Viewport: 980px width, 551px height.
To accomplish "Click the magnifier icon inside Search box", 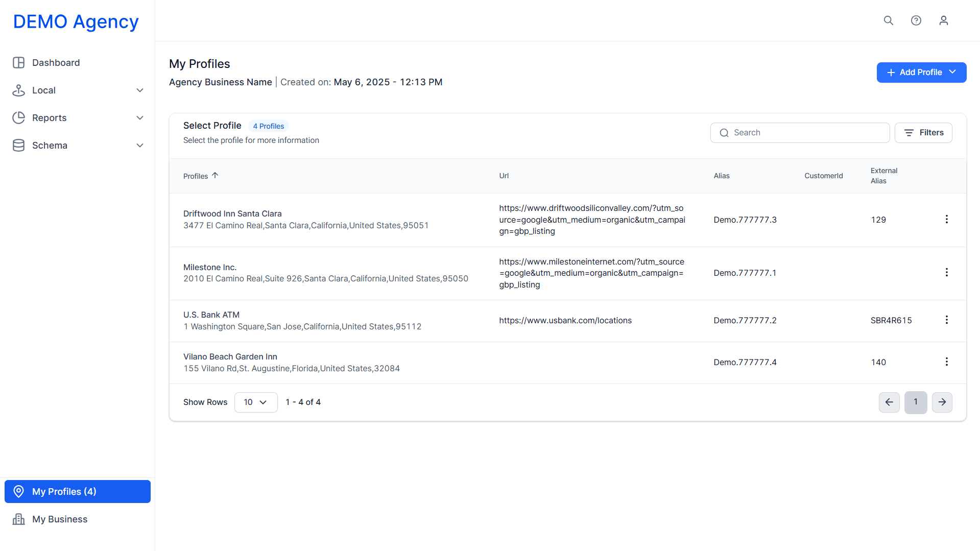I will 724,133.
